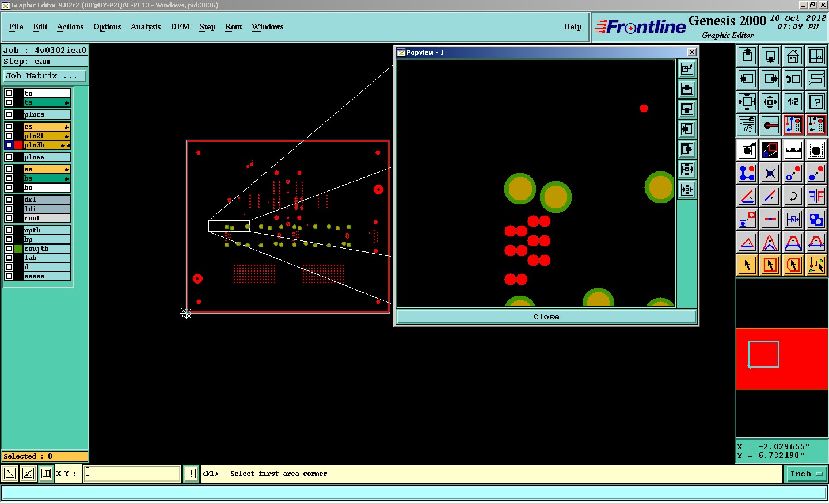Open the Help menu
The image size is (829, 504).
click(573, 26)
